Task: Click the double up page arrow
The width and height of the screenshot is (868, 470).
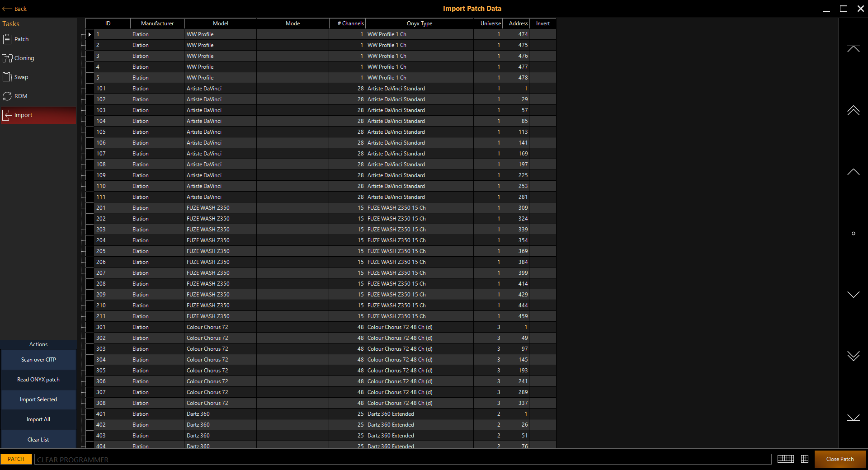Action: click(853, 110)
